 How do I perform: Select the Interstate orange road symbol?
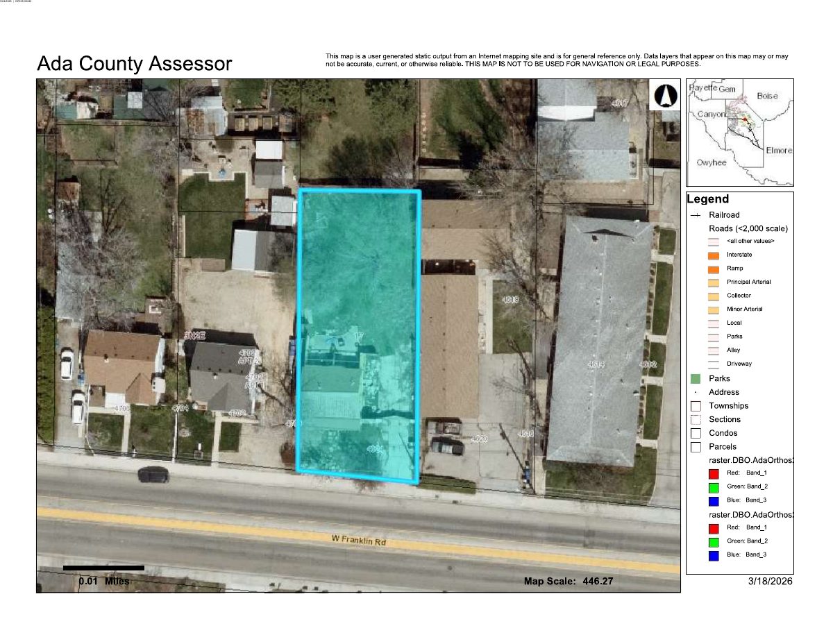coord(714,255)
